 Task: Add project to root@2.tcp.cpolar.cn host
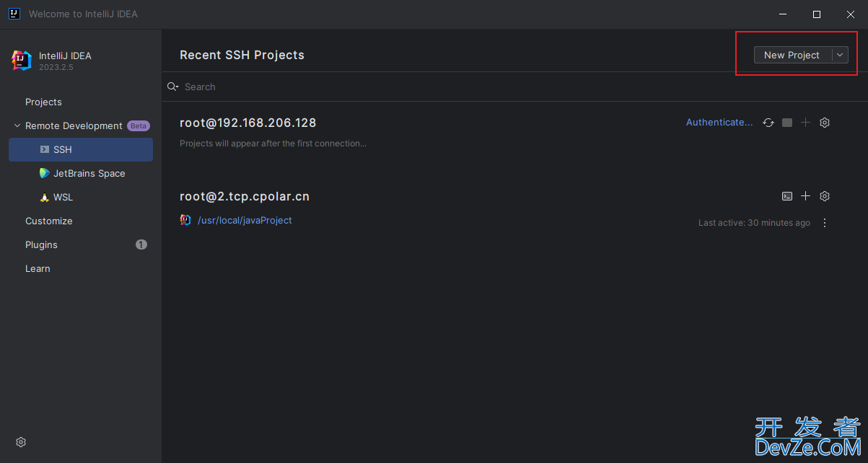[806, 196]
